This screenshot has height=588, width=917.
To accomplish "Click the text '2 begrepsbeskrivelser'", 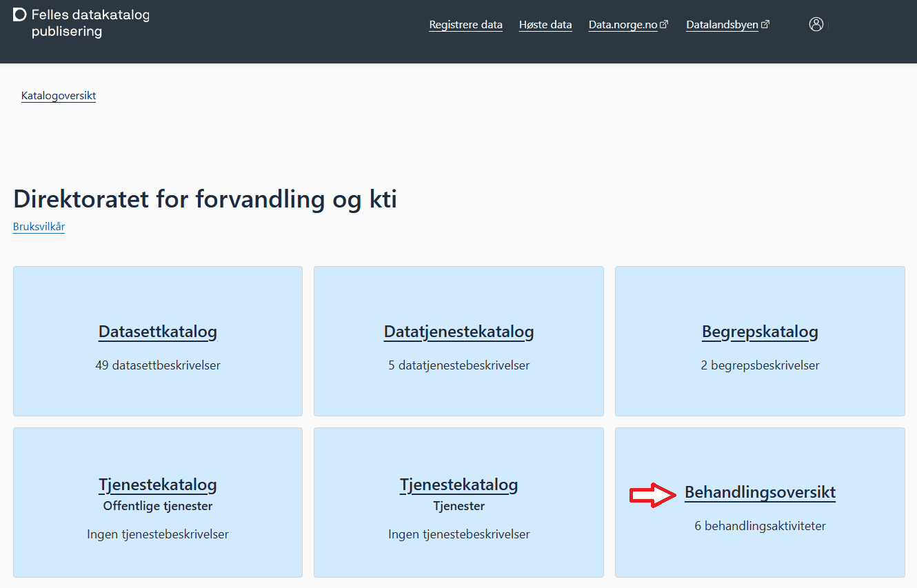I will click(760, 365).
